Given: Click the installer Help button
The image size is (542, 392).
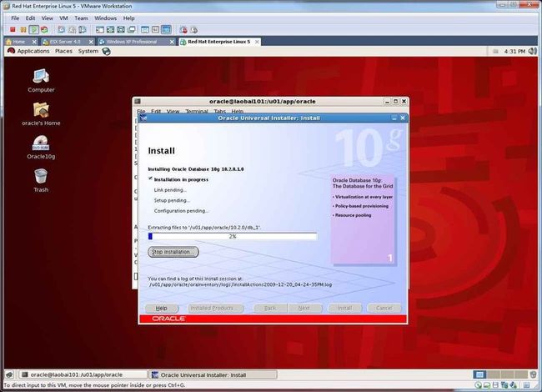Looking at the screenshot, I should 162,308.
